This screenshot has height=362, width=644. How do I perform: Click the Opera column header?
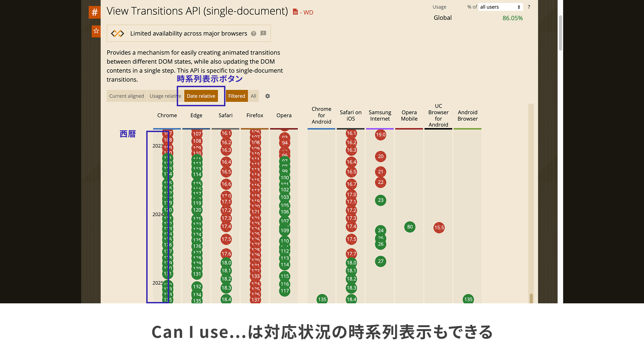[x=284, y=115]
